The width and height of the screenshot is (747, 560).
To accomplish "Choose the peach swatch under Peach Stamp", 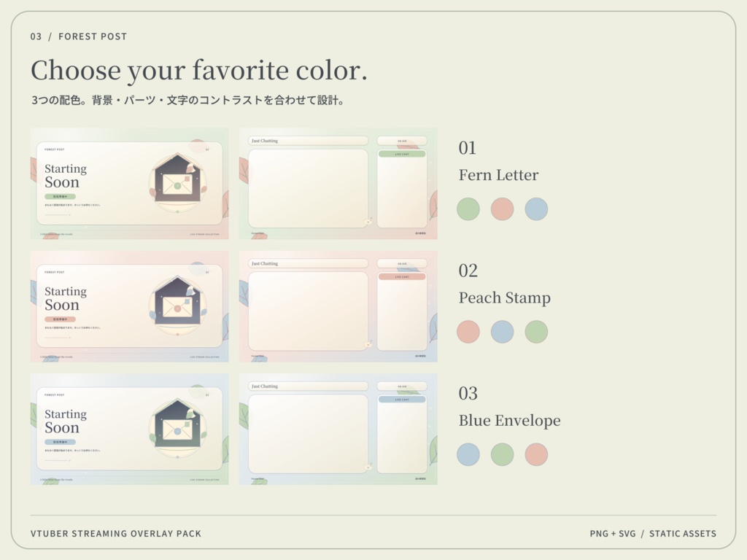I will pyautogui.click(x=468, y=332).
